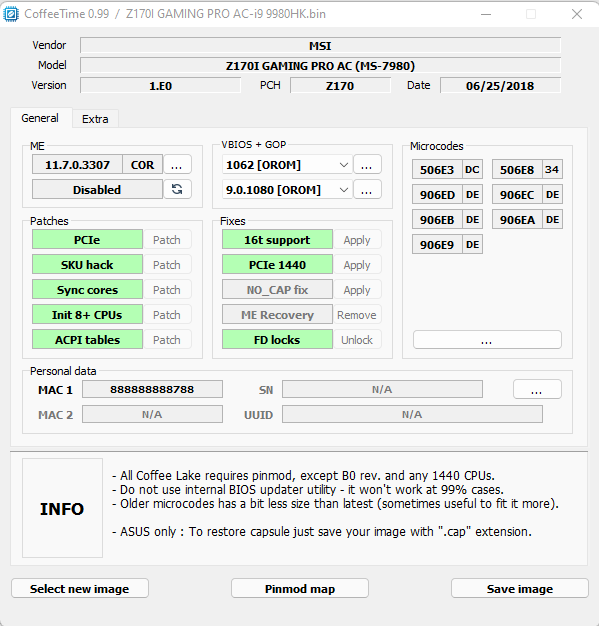Click Apply button for PCIe 1440
The image size is (599, 626).
click(x=357, y=265)
